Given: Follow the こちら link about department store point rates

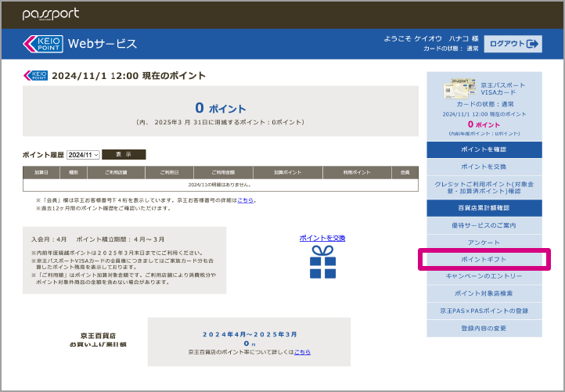Looking at the screenshot, I should pos(302,352).
